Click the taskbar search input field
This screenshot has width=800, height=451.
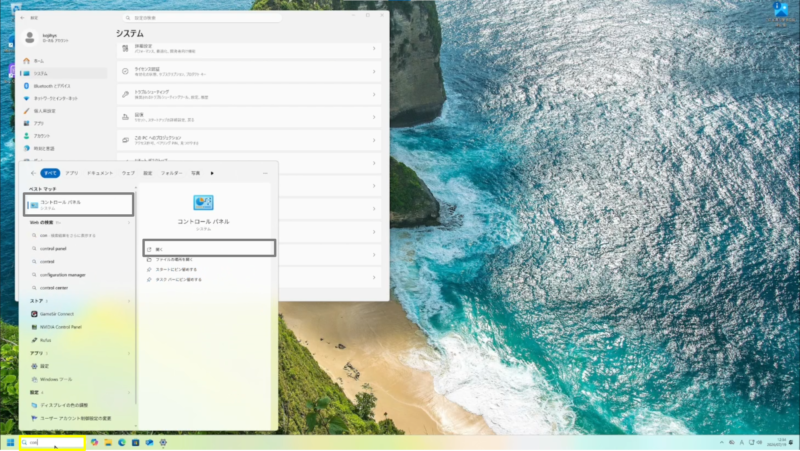tap(52, 442)
